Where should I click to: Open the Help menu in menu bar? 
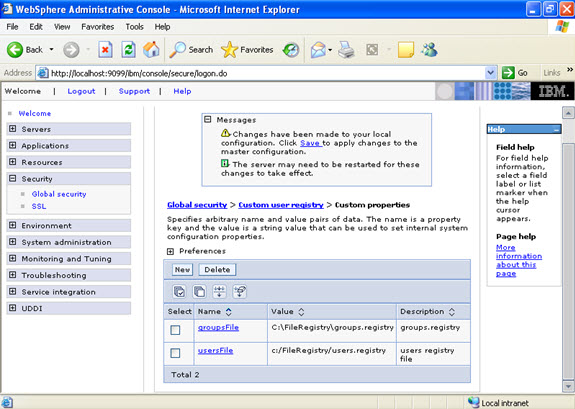tap(162, 27)
